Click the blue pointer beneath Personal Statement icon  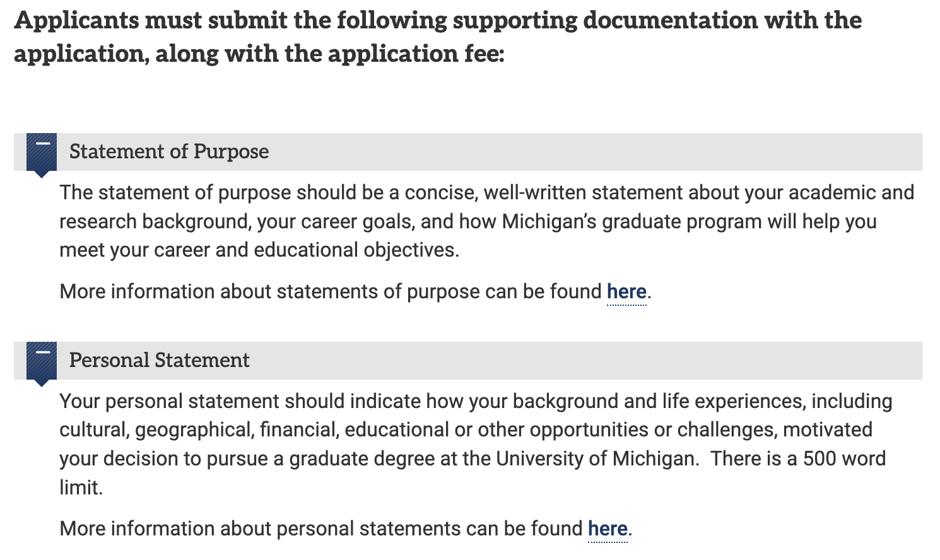[x=42, y=383]
